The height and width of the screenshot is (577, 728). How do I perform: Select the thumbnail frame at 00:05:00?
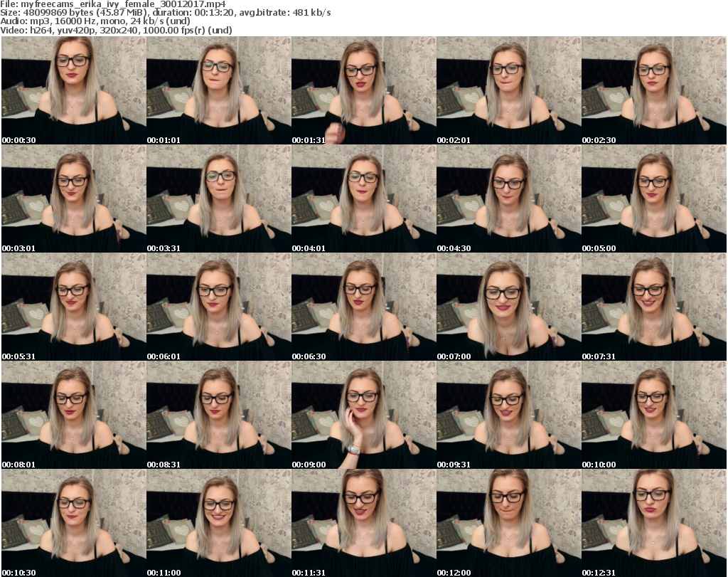(654, 198)
